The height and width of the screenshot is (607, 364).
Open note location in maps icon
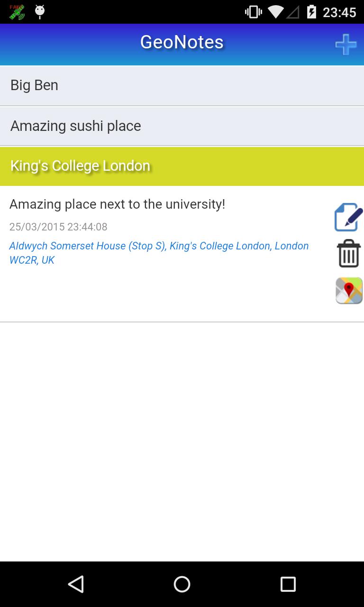tap(349, 290)
